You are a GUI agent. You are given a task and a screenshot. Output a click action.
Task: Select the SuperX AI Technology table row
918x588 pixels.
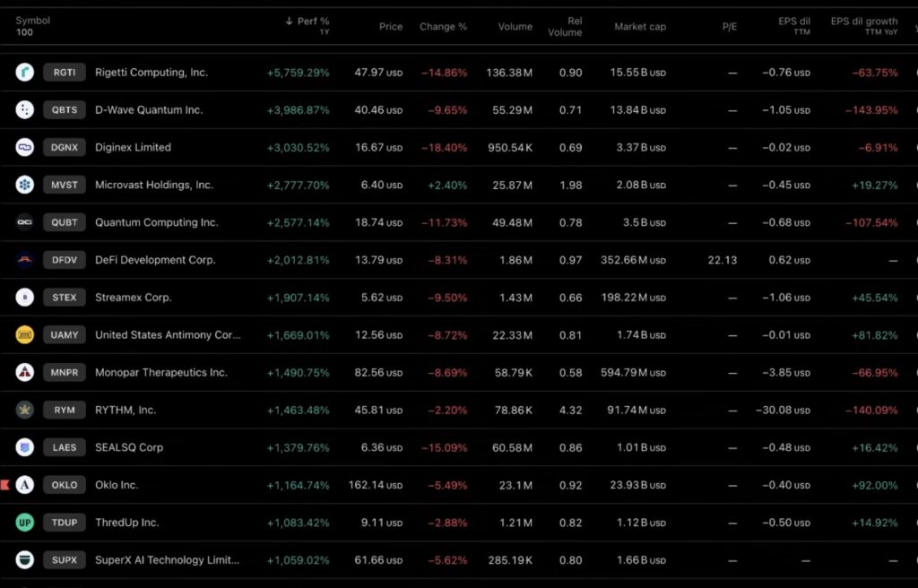pos(448,560)
